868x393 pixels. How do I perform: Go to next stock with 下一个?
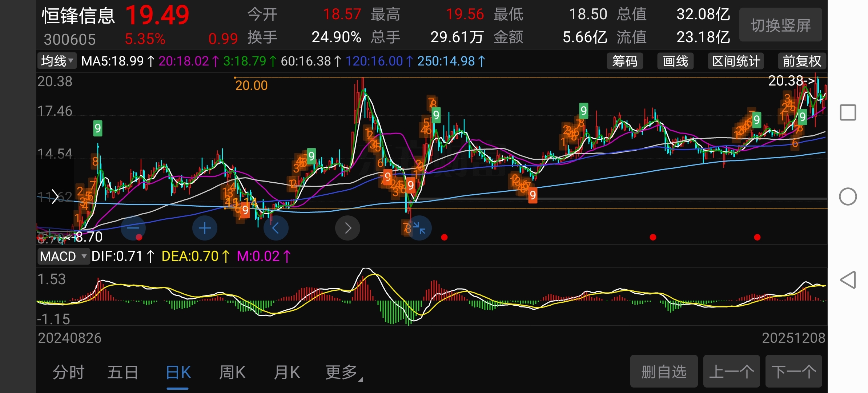coord(793,372)
